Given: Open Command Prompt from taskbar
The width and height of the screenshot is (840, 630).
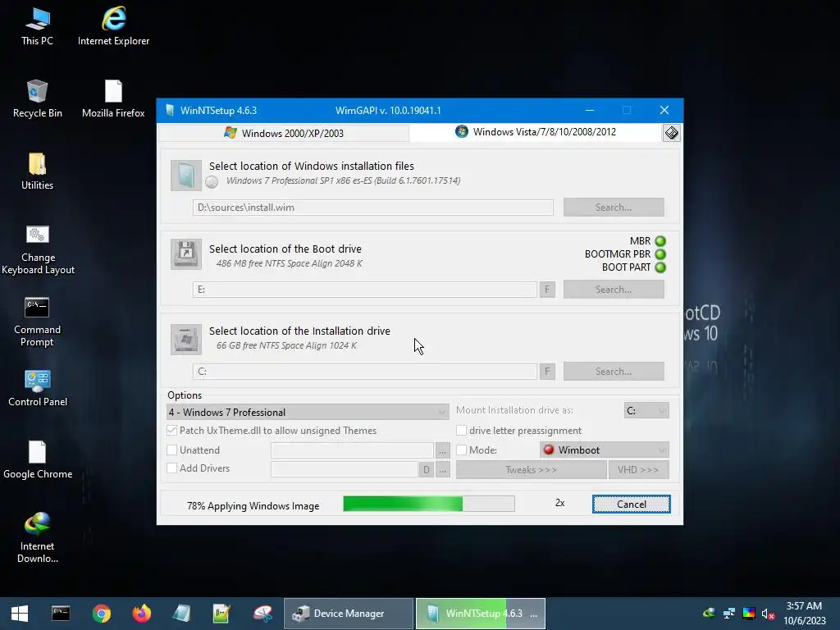Looking at the screenshot, I should pos(61,614).
